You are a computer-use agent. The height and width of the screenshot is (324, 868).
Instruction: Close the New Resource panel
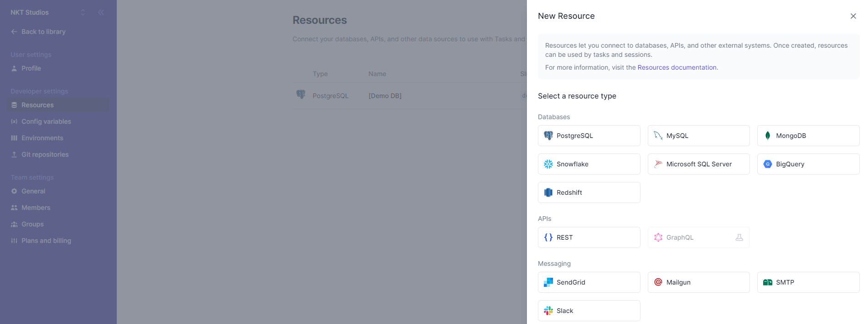[x=853, y=16]
